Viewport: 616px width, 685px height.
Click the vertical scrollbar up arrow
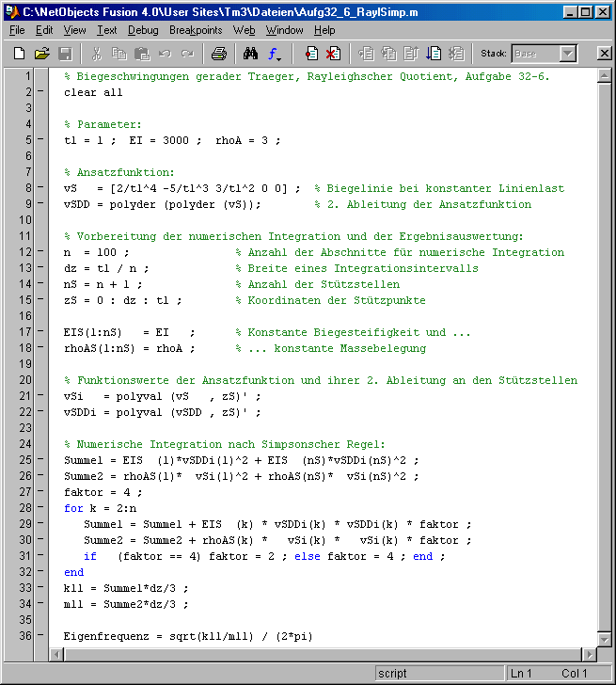605,76
